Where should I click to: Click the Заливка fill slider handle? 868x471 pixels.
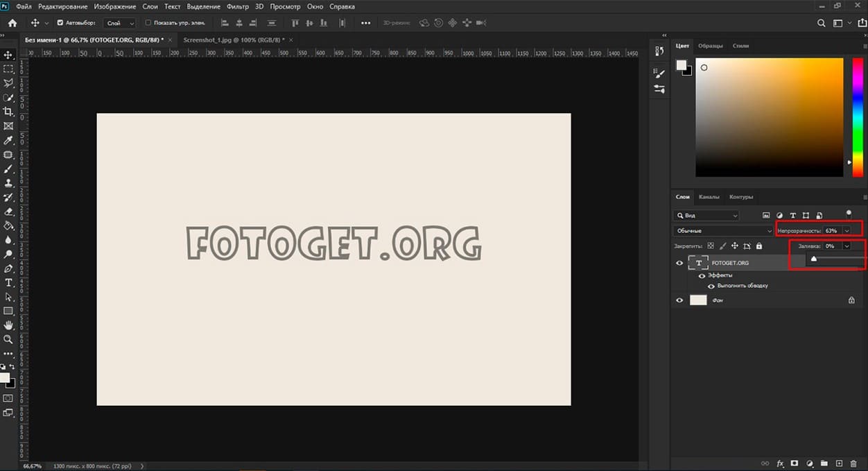[814, 259]
